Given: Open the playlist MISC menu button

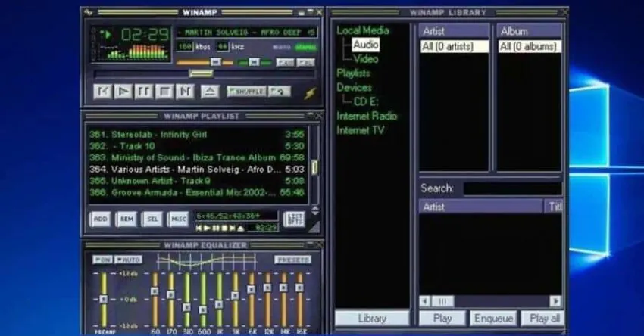Looking at the screenshot, I should 178,219.
